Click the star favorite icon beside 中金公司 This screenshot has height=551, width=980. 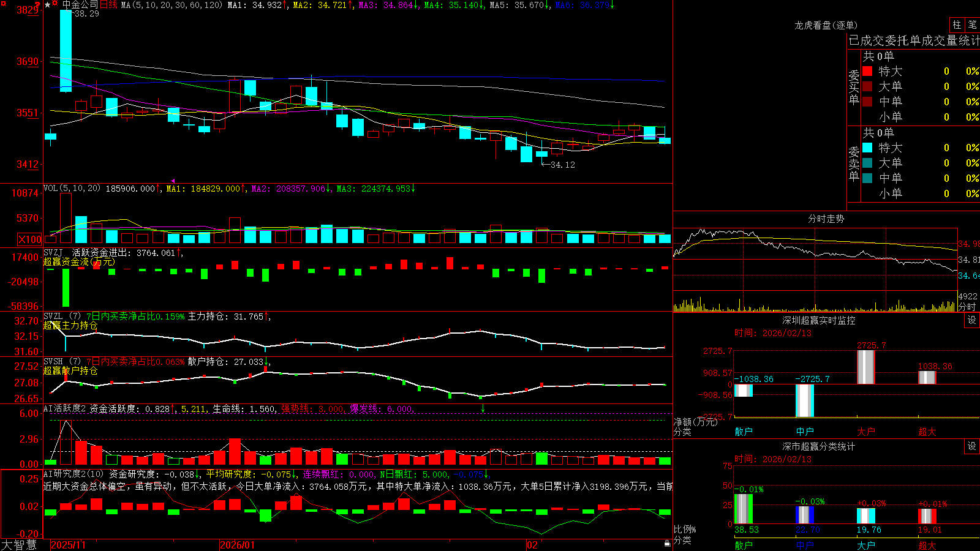point(47,5)
